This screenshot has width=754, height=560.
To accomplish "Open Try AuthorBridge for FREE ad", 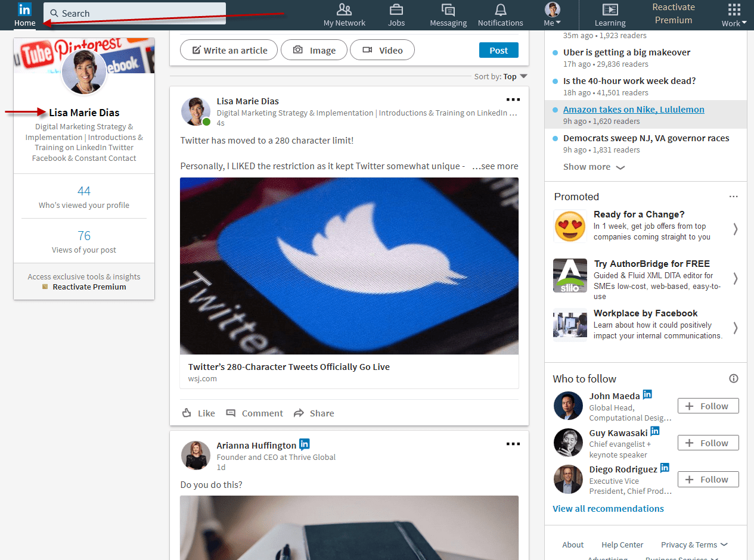I will (651, 264).
